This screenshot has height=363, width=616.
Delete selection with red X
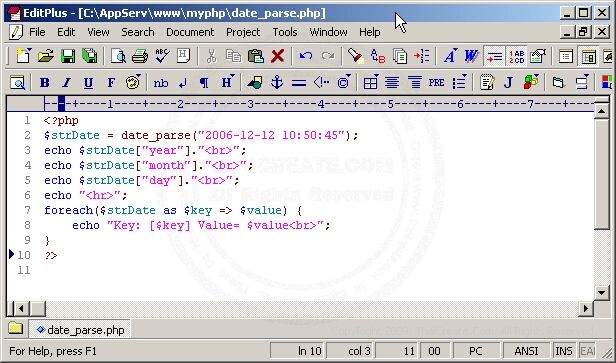277,56
